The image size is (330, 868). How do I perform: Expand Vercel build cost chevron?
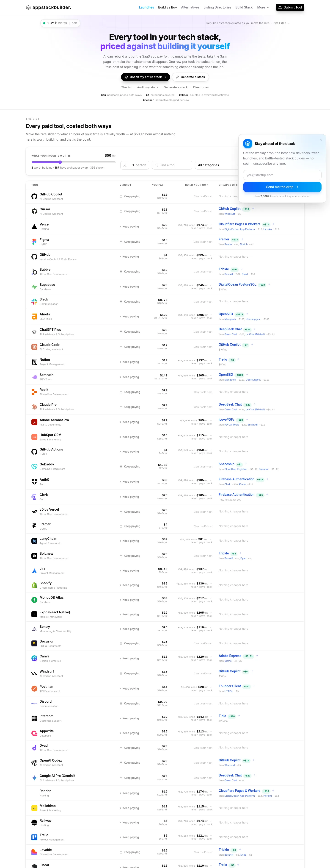(211, 225)
